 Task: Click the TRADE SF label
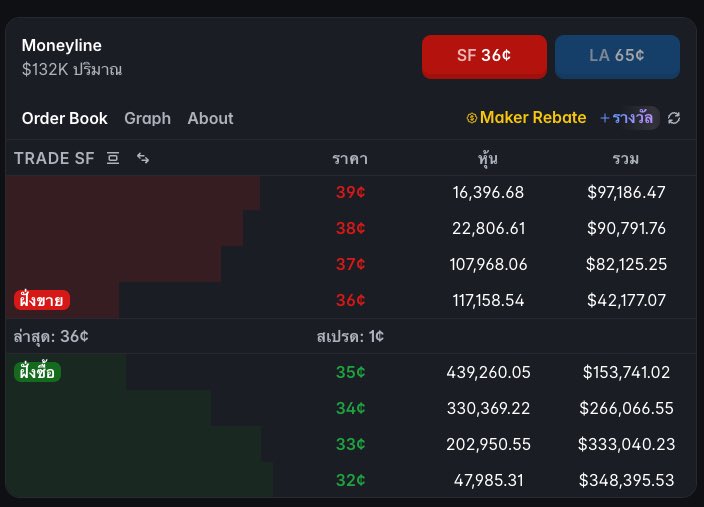tap(54, 158)
